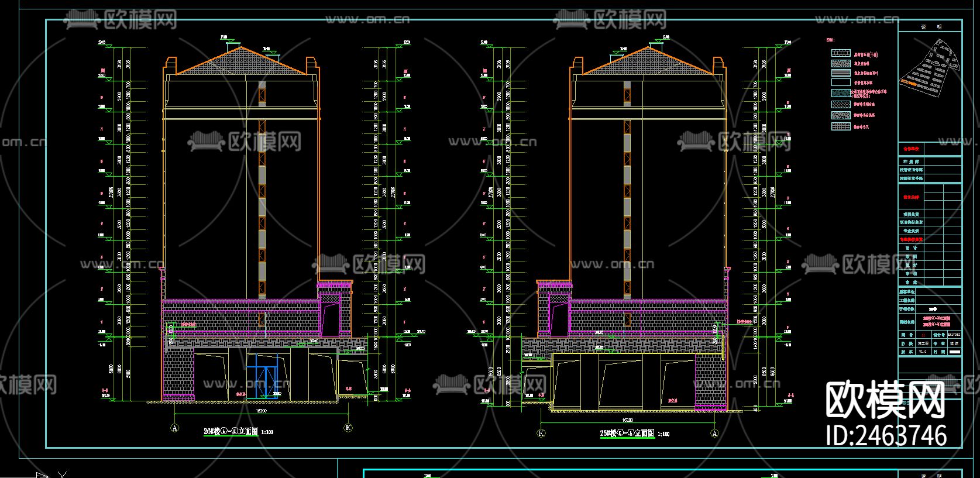Screen dimensions: 980x478
Task: Select the dark teal filled legend swatch
Action: (x=841, y=93)
